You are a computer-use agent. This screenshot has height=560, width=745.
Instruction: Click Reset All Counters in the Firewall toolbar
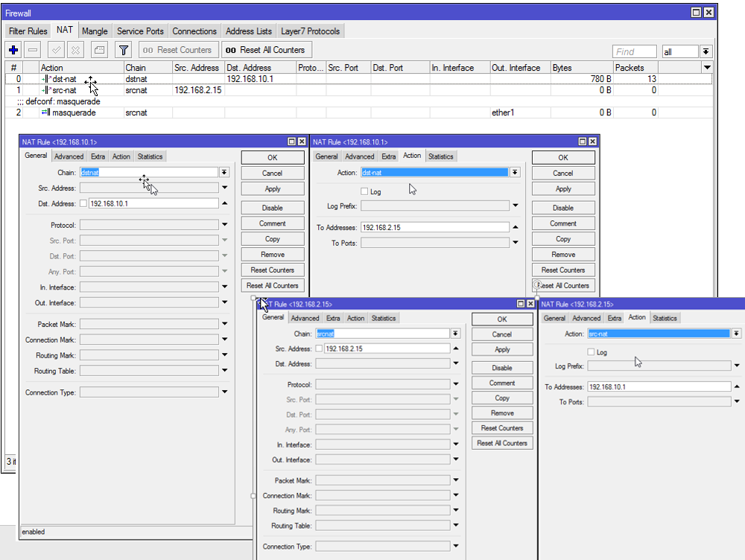click(266, 50)
